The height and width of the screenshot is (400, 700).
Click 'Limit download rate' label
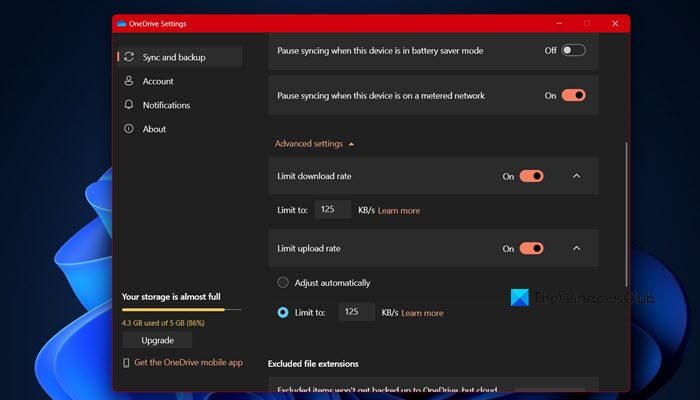(314, 176)
